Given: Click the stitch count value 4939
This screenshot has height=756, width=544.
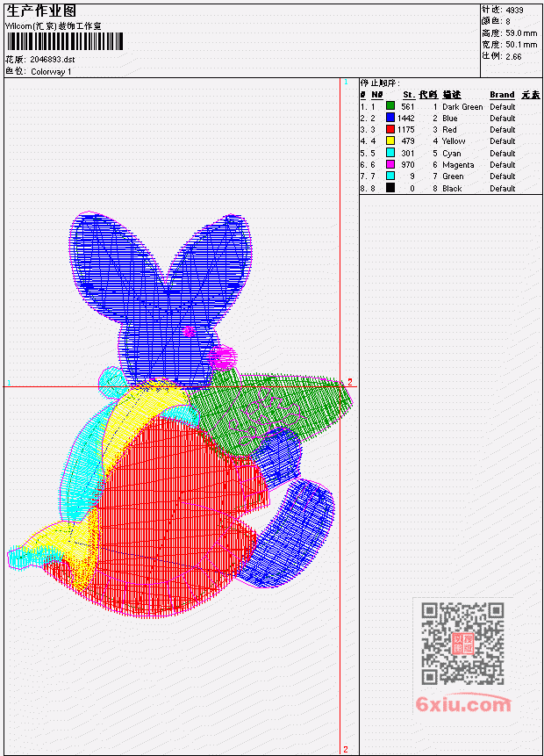Looking at the screenshot, I should click(x=515, y=10).
